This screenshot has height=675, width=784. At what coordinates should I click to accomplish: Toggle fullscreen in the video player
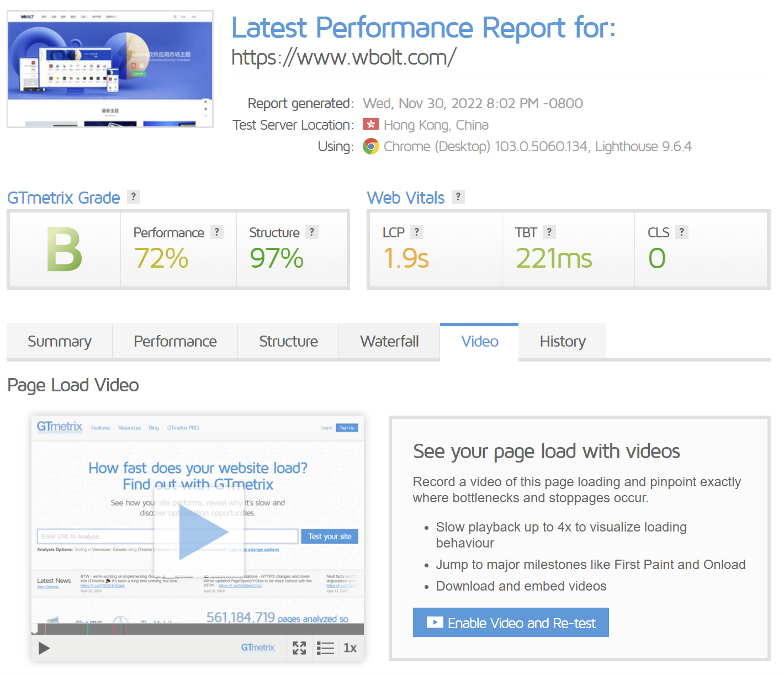click(299, 648)
